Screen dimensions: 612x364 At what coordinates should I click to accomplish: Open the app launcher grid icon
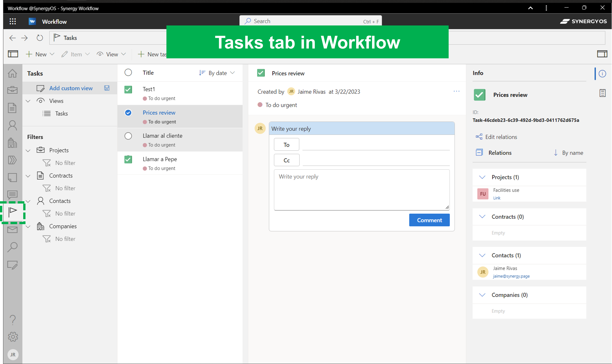13,21
